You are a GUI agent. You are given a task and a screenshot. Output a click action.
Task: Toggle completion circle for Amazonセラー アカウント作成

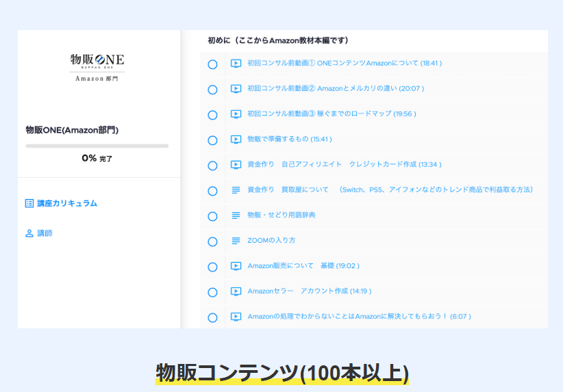[212, 292]
